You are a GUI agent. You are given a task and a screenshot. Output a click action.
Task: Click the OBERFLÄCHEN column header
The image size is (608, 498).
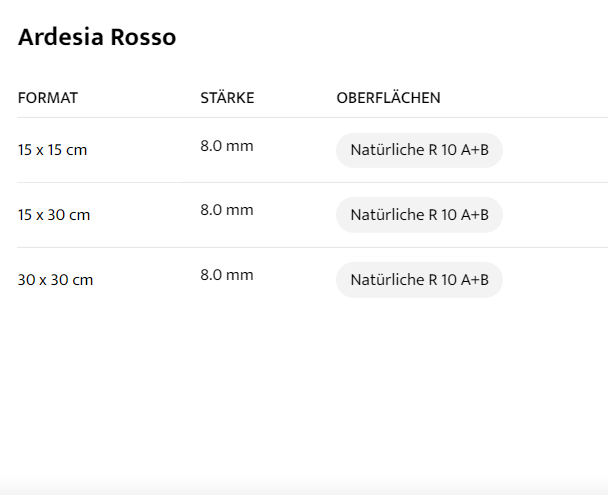click(x=388, y=98)
